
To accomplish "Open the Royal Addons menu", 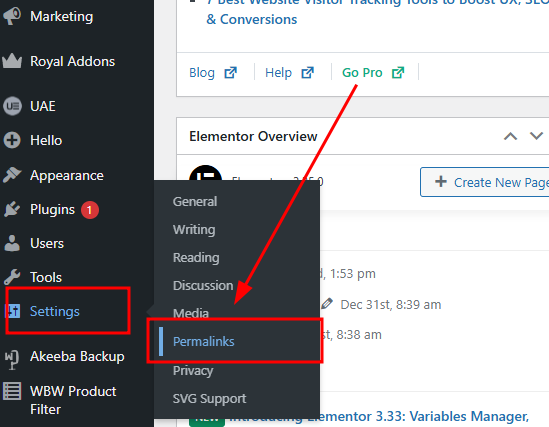I will pos(72,61).
